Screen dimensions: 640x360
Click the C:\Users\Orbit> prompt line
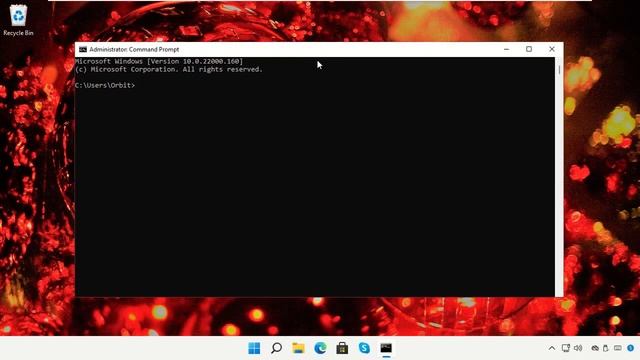click(105, 85)
